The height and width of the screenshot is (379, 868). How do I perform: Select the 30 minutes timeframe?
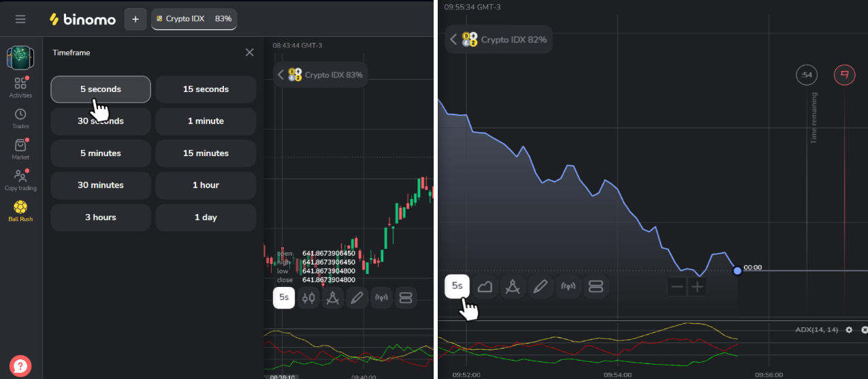pyautogui.click(x=101, y=185)
